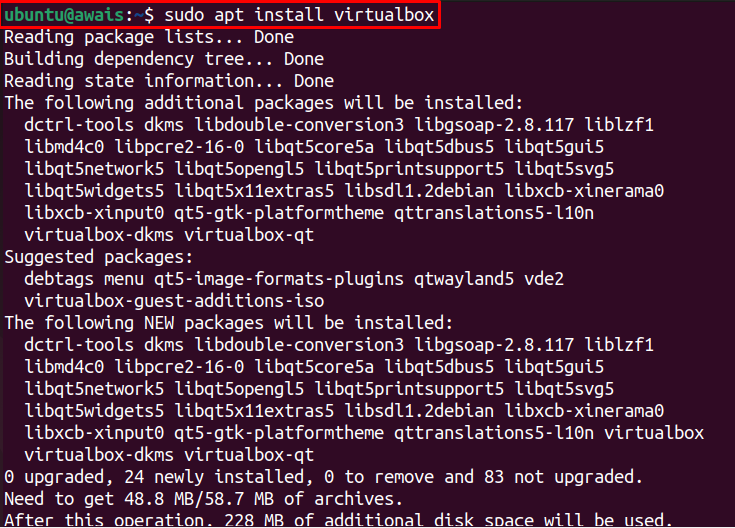735x528 pixels.
Task: Click the 'virtualbox-guest-additions-iso' package name
Action: tap(174, 301)
